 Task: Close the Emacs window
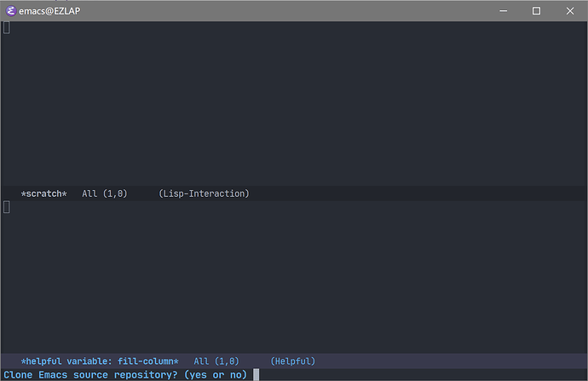(x=570, y=11)
